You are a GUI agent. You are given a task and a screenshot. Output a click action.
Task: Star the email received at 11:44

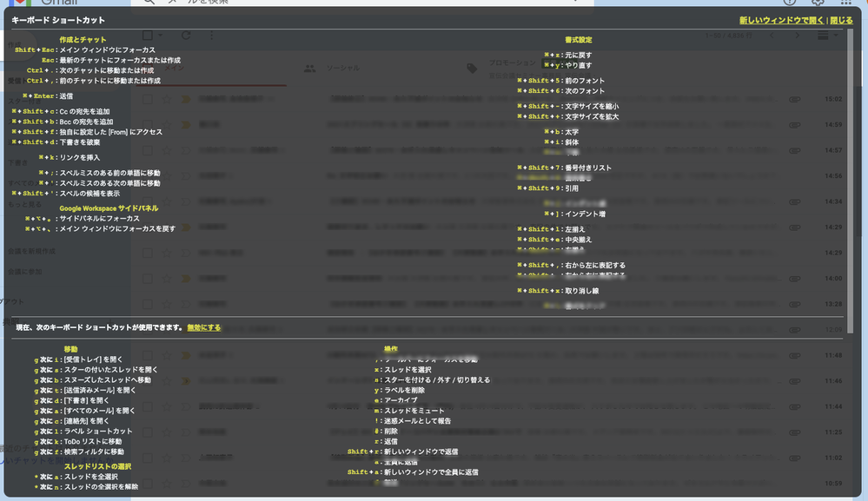point(167,406)
